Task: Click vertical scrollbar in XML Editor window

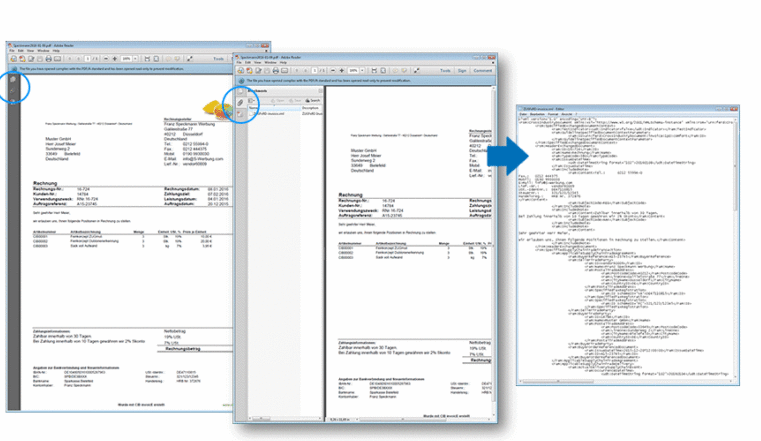Action: pyautogui.click(x=736, y=247)
